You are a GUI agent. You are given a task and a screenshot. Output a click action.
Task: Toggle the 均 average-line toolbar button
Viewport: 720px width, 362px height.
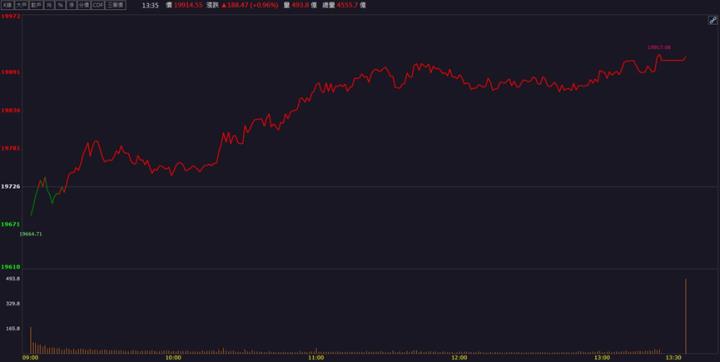point(49,5)
